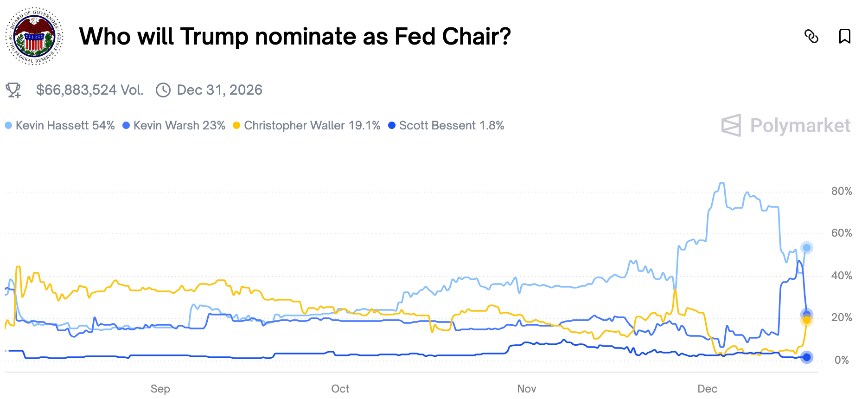The height and width of the screenshot is (399, 868).
Task: Click Waller's yellow endpoint marker on chart
Action: (807, 321)
